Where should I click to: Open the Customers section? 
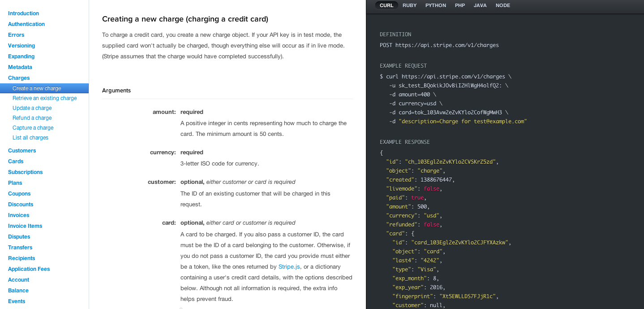click(x=22, y=150)
